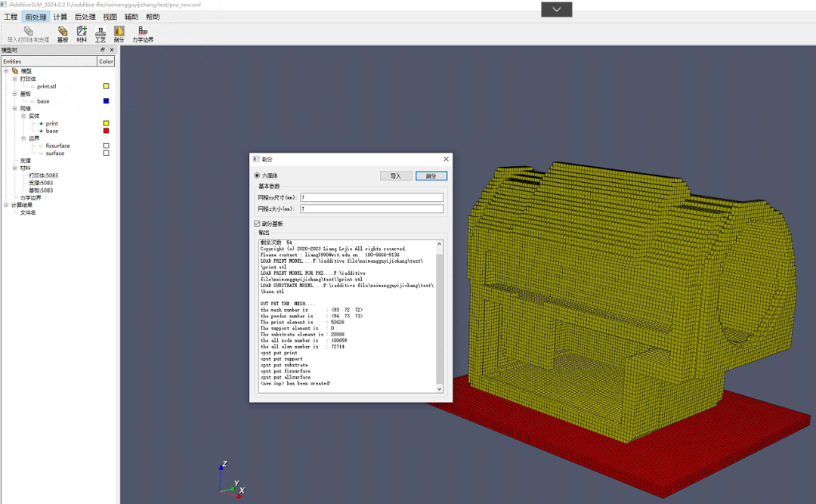The image size is (816, 504).
Task: Select the 支撑 tree item
Action: coord(26,160)
